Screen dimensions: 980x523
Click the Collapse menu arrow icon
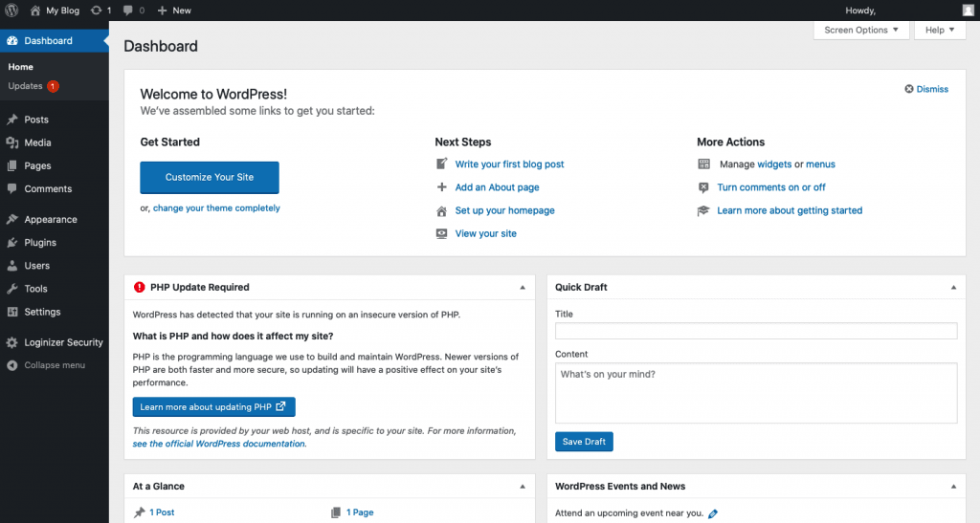tap(11, 365)
